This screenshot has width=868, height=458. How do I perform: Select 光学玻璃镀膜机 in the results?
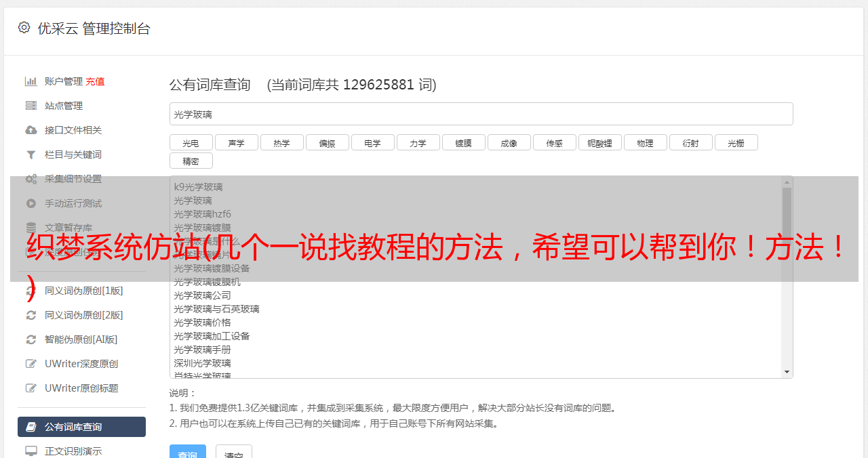(x=207, y=282)
